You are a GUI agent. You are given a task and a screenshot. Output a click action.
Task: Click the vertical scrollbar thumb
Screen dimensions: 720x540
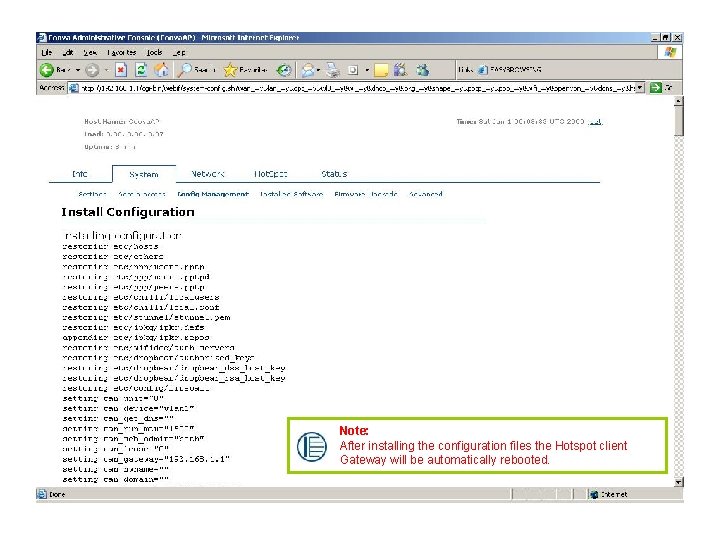pyautogui.click(x=679, y=121)
